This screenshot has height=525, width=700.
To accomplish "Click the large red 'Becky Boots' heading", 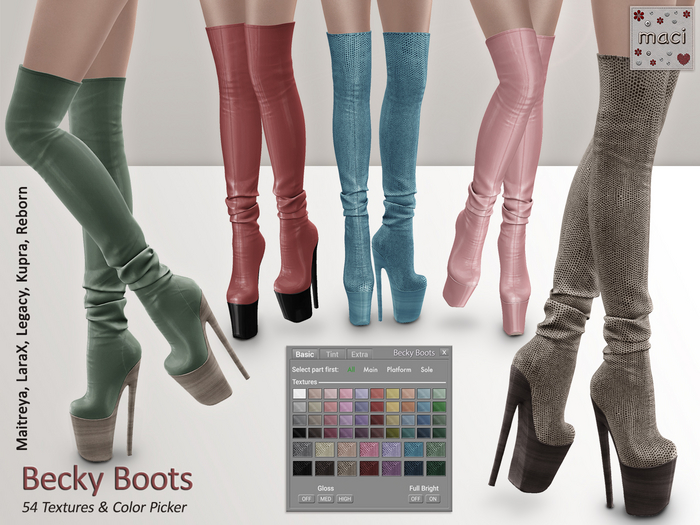I will pyautogui.click(x=108, y=480).
